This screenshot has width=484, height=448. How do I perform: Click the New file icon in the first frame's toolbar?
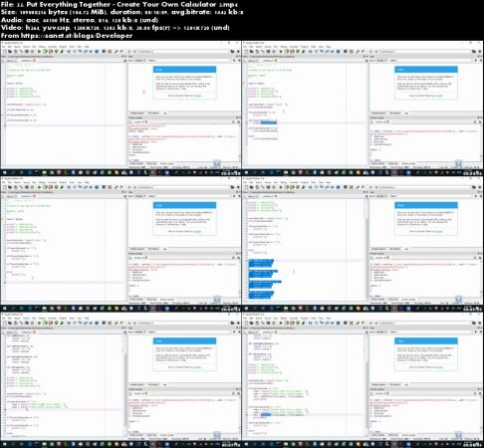point(5,52)
